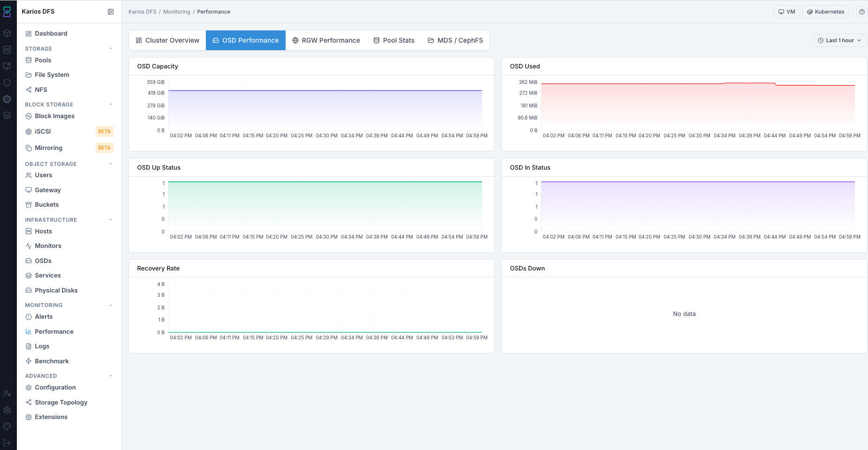The image size is (868, 450).
Task: Open the Services sidebar item
Action: tap(69, 276)
